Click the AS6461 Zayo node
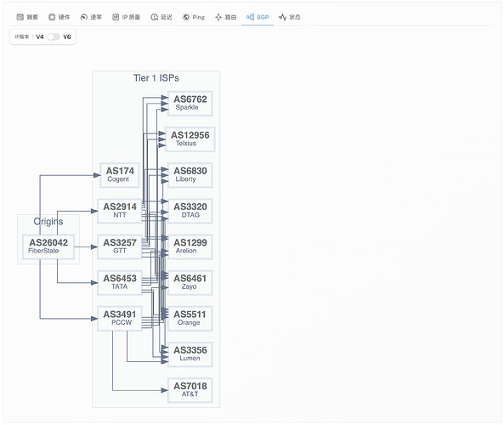 click(x=190, y=282)
